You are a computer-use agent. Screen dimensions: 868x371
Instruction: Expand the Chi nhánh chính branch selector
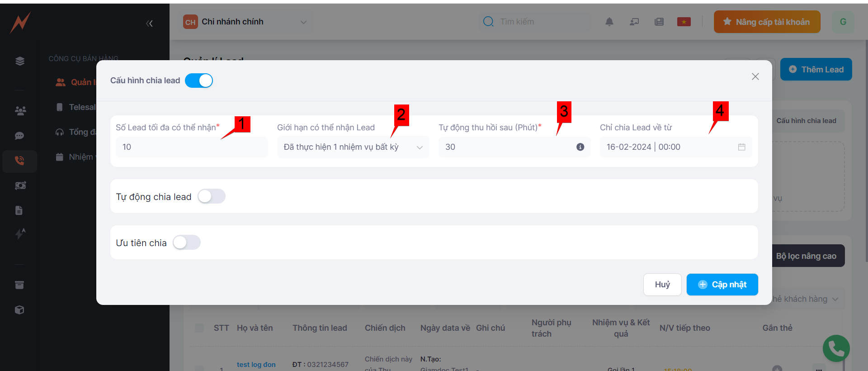pyautogui.click(x=245, y=22)
